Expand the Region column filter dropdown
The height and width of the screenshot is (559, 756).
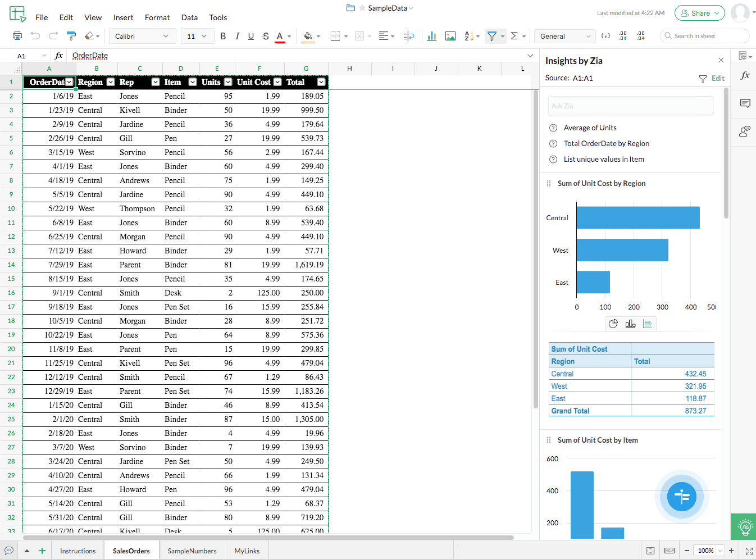pyautogui.click(x=111, y=82)
